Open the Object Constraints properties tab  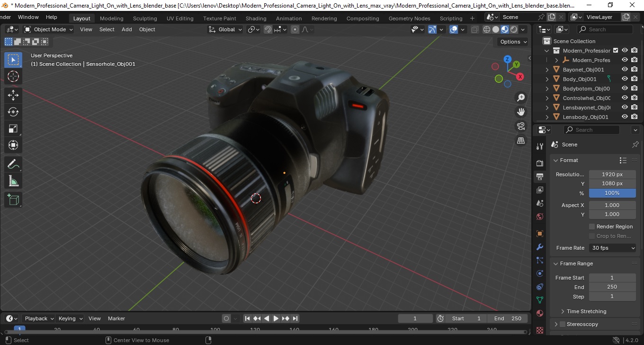pyautogui.click(x=539, y=287)
